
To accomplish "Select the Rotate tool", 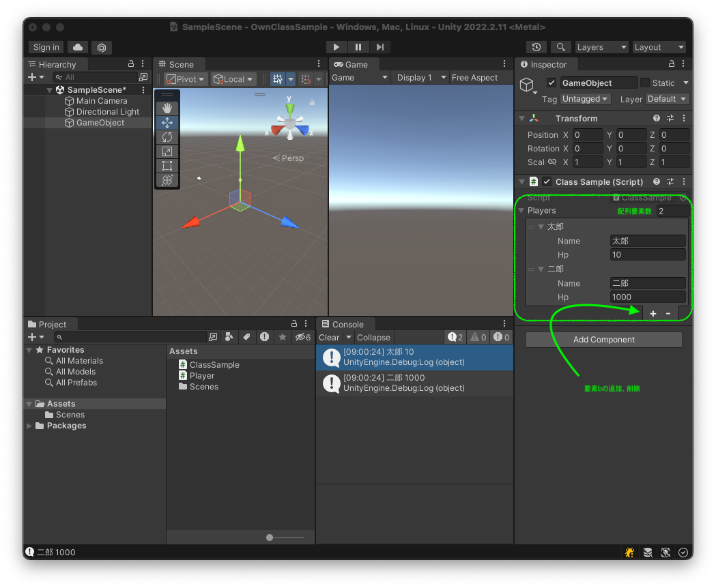I will [167, 136].
